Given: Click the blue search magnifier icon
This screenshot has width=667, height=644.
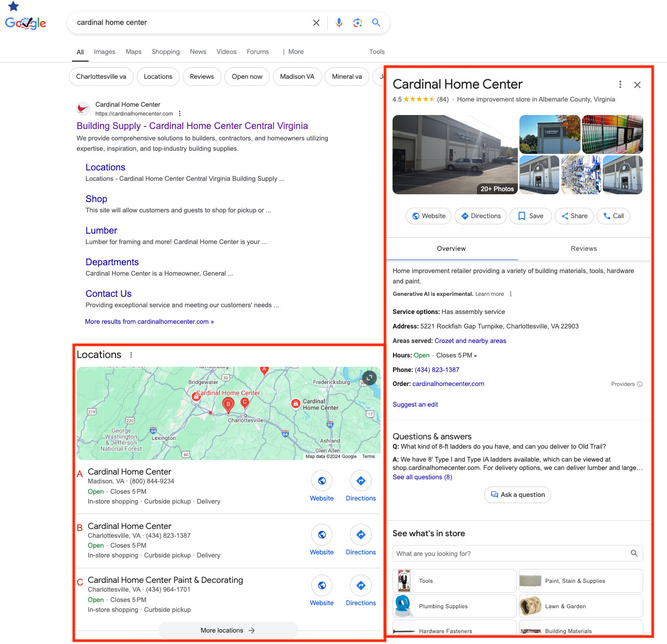Looking at the screenshot, I should pos(376,23).
